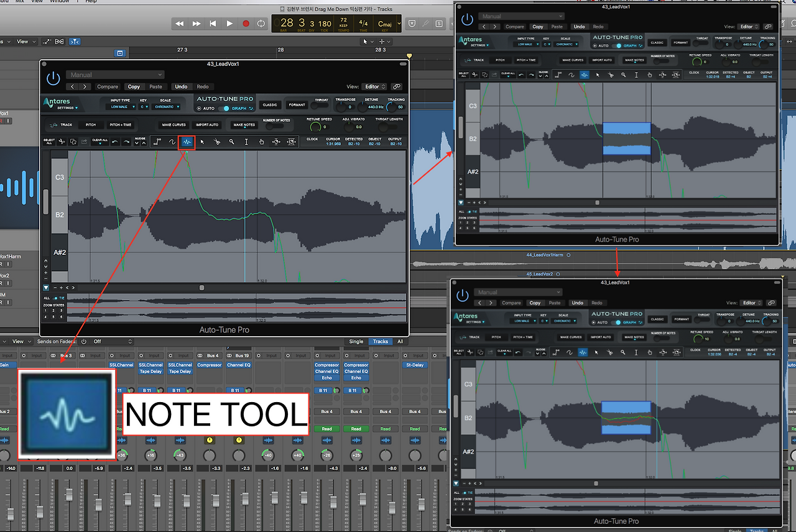796x532 pixels.
Task: Click Make Notes in largest Auto-Tune window
Action: [244, 125]
